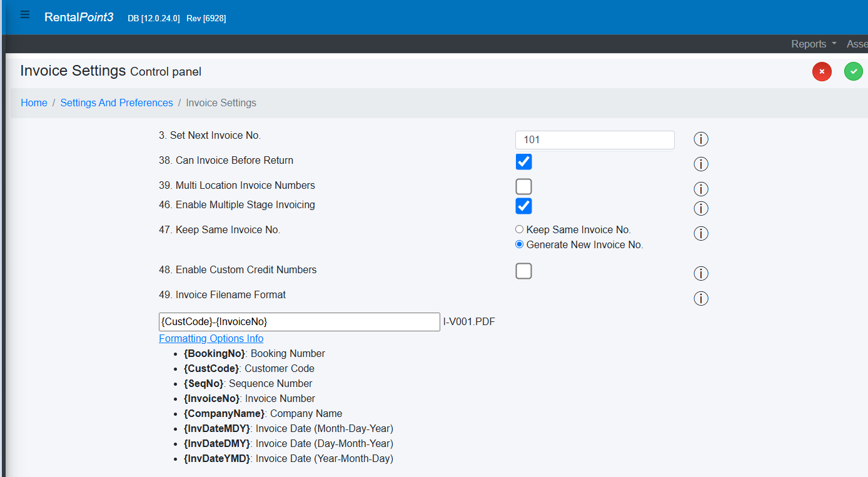The image size is (868, 477).
Task: Open Settings And Preferences breadcrumb link
Action: click(x=116, y=103)
